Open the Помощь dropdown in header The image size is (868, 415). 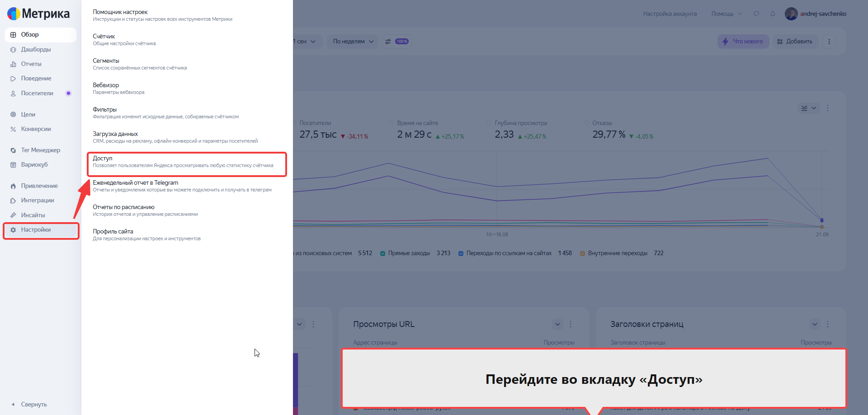[726, 14]
